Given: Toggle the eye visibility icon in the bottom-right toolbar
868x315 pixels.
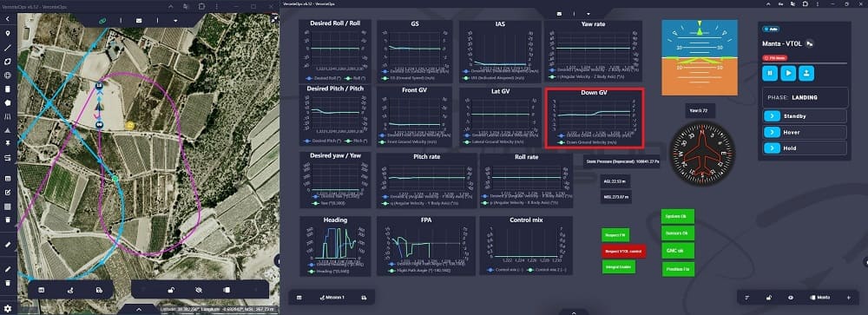Looking at the screenshot, I should click(791, 298).
